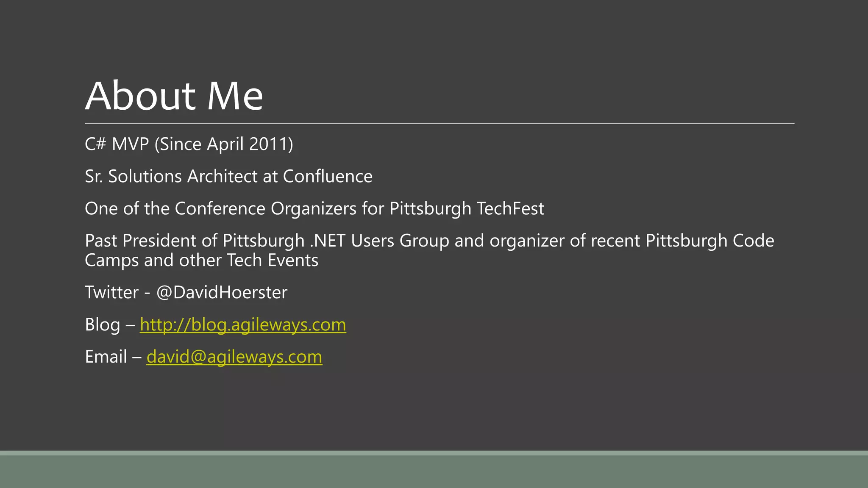Click the word 'Me' in the title
The height and width of the screenshot is (488, 868).
[235, 96]
